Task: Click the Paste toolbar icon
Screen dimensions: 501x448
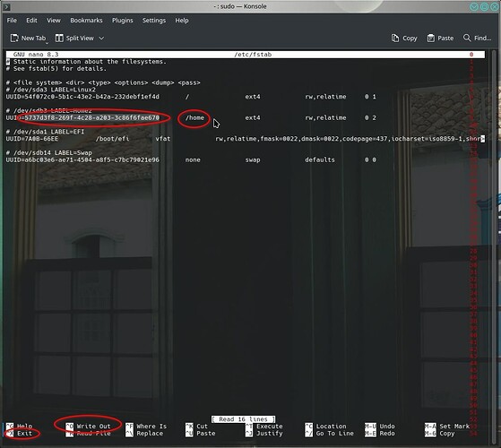Action: [431, 39]
